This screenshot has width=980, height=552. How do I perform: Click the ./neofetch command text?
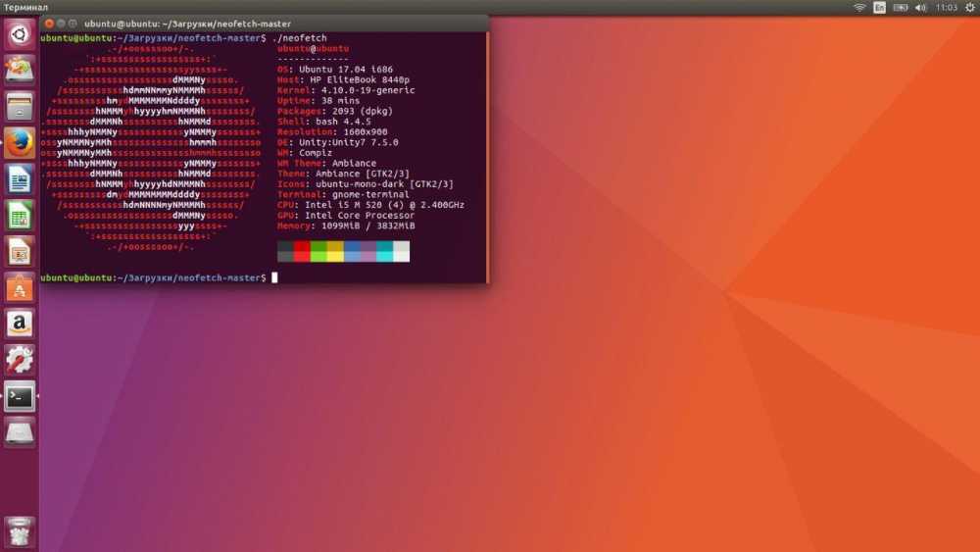(299, 38)
